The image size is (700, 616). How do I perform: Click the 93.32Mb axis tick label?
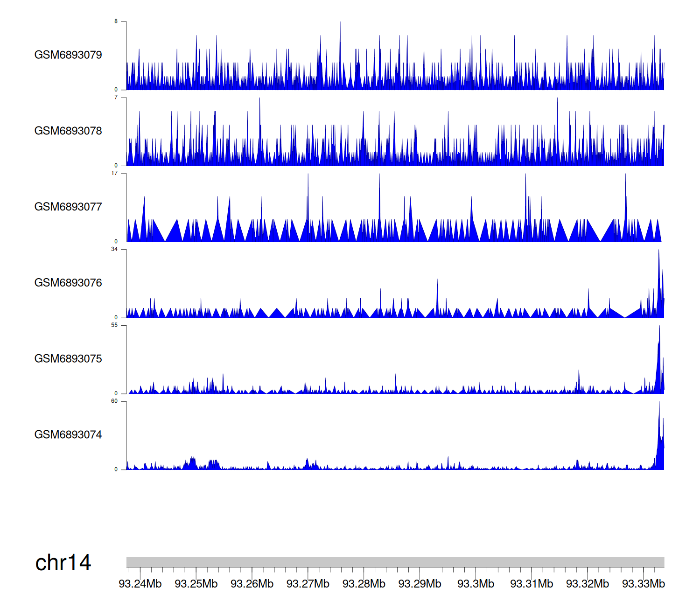[588, 584]
